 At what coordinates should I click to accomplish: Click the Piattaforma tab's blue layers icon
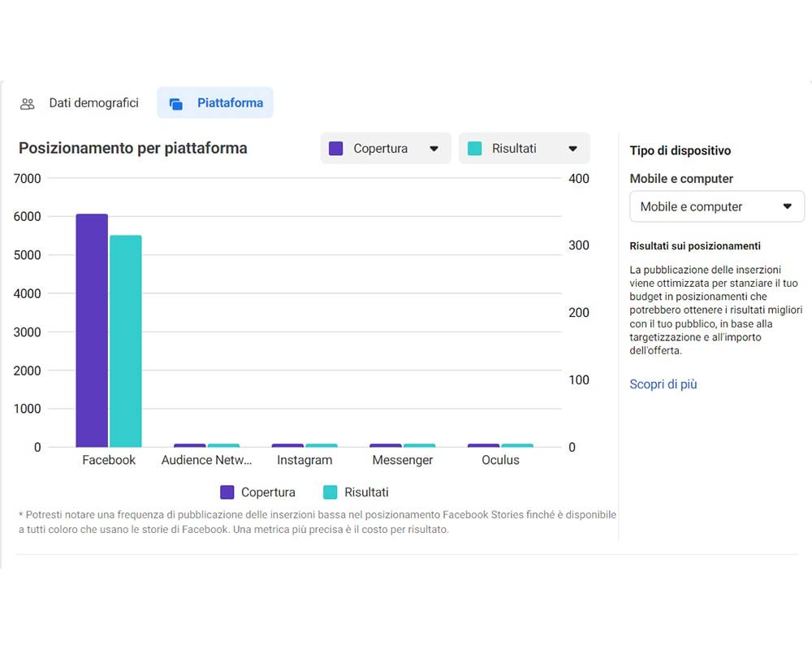tap(176, 104)
